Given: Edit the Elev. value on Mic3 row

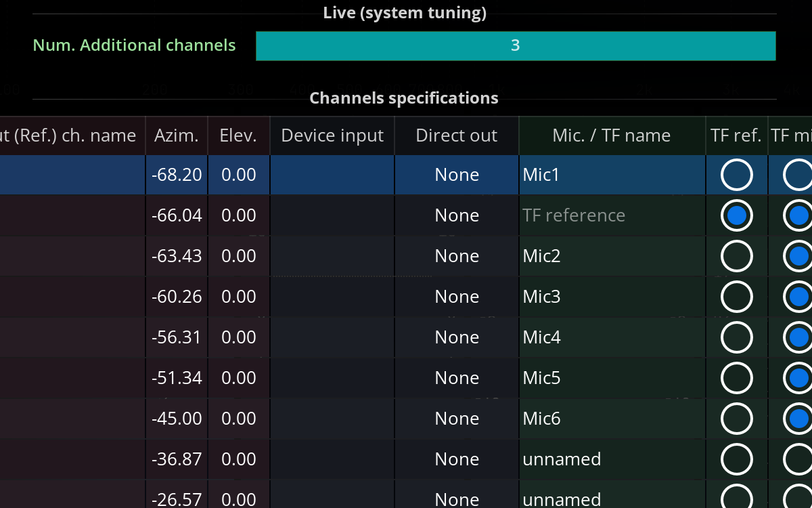Looking at the screenshot, I should (x=238, y=297).
